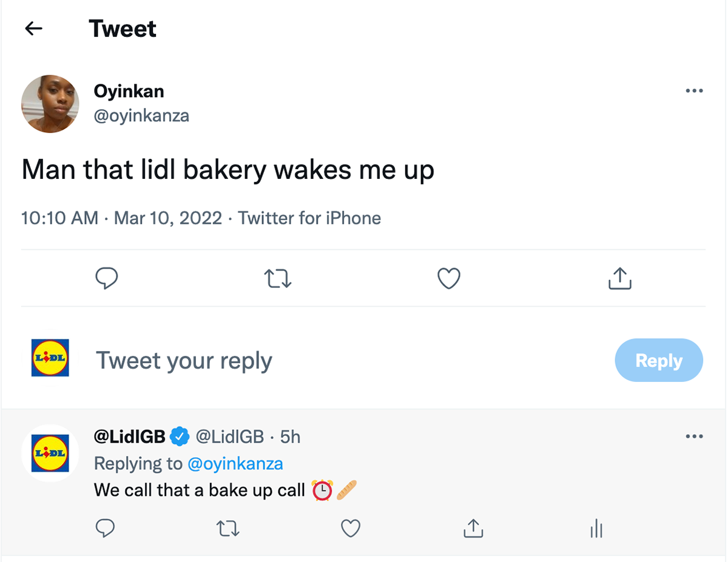The image size is (728, 562).
Task: Like Oyinkan's lidl bakery tweet
Action: coord(449,278)
